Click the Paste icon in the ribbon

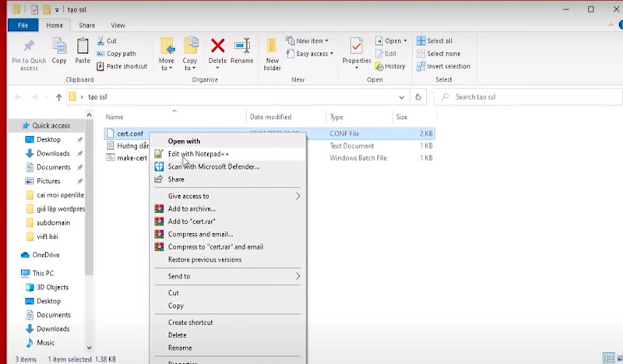[83, 48]
